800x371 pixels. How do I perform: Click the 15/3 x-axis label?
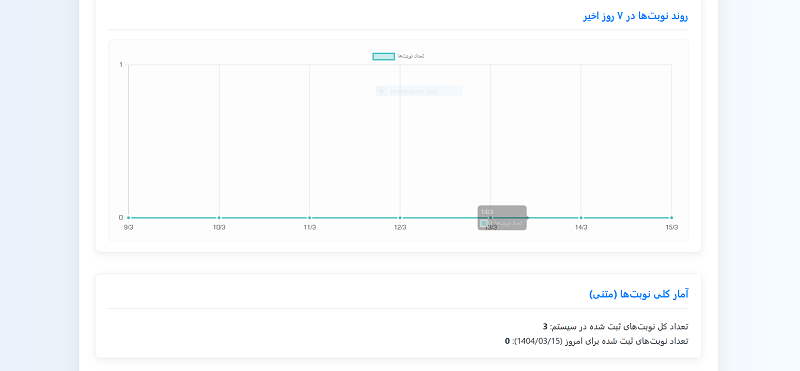[672, 228]
